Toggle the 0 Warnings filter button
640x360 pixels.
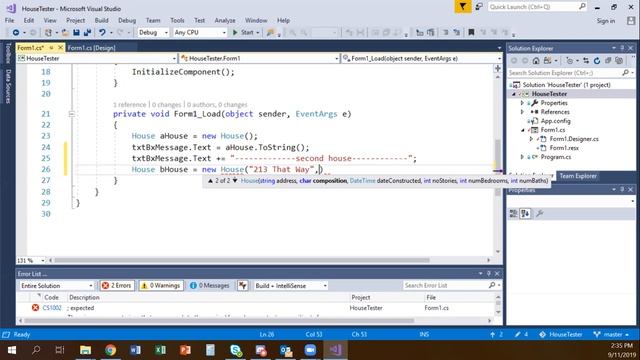tap(161, 286)
